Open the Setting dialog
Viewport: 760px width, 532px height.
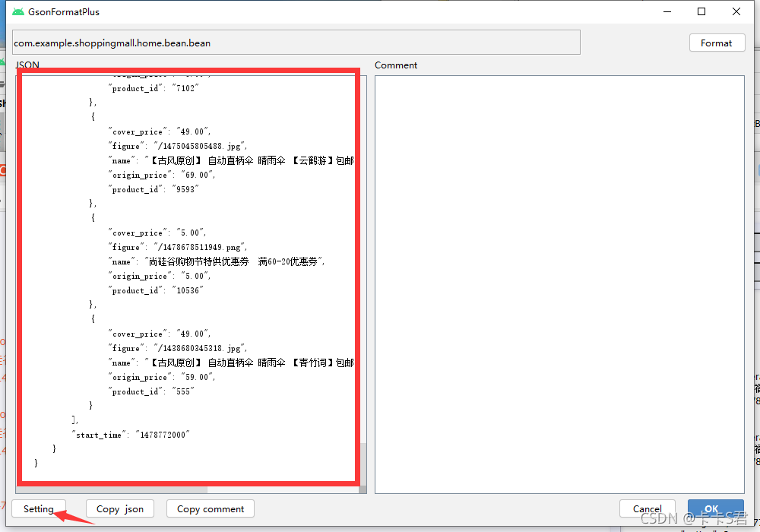pos(38,508)
